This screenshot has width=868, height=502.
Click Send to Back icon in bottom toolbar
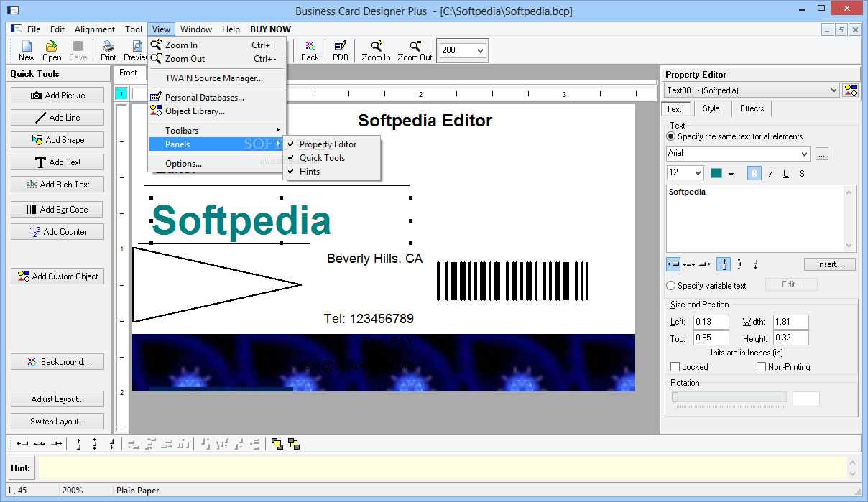pyautogui.click(x=293, y=444)
